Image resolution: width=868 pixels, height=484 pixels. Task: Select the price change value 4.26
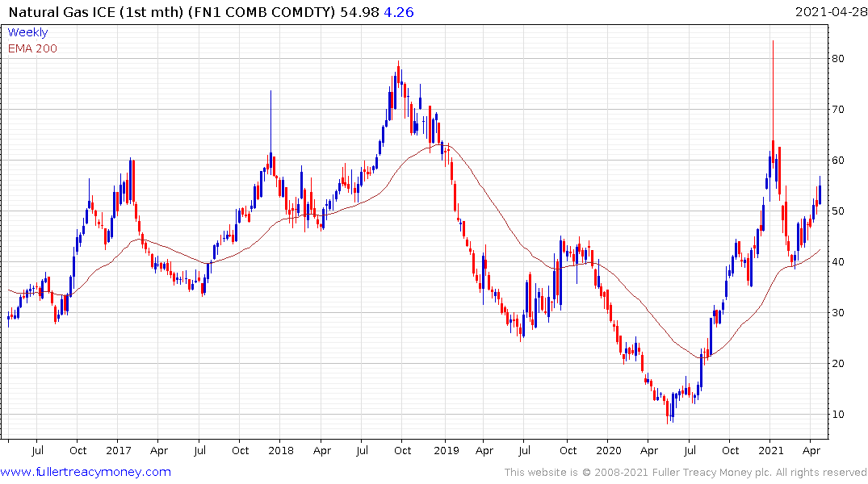click(399, 12)
